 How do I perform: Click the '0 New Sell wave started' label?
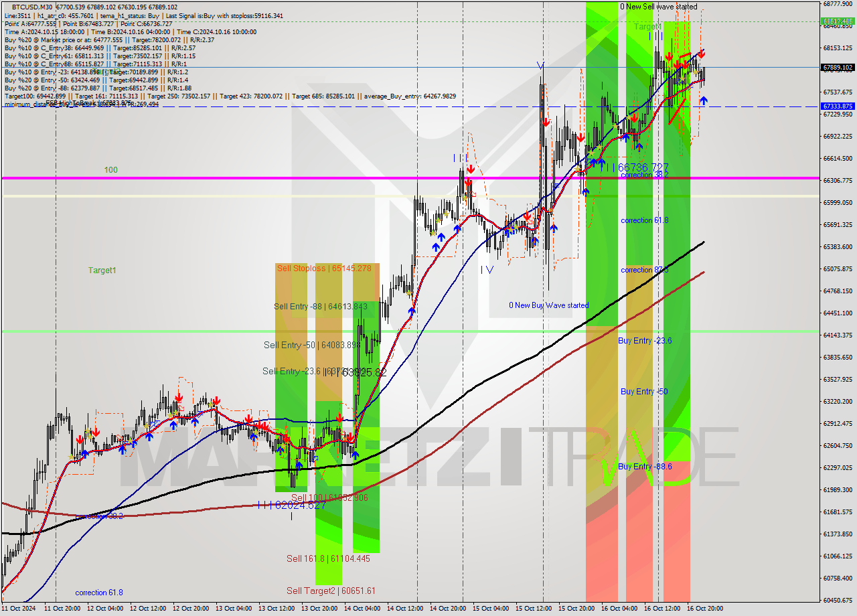point(658,7)
